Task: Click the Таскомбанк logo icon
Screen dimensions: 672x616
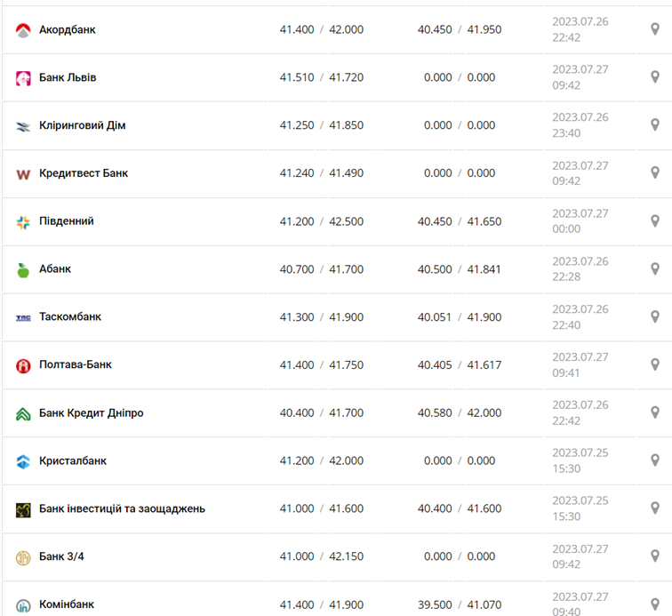Action: click(23, 317)
